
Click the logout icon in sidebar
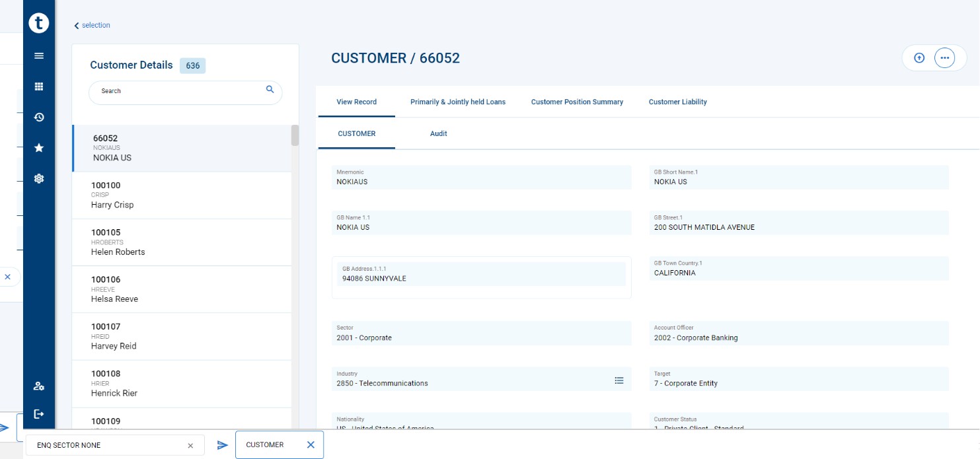(39, 414)
